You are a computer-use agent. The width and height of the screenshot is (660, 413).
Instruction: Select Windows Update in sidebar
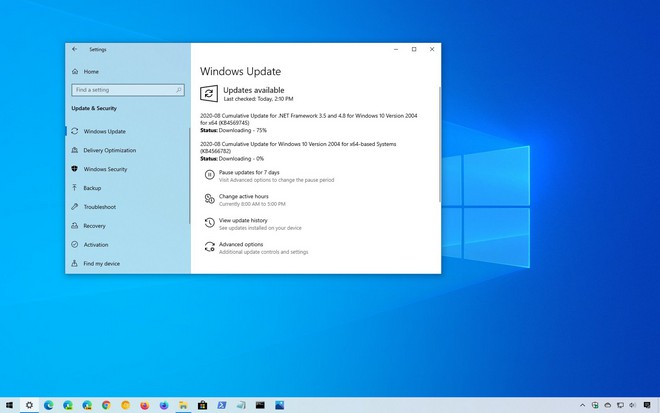pos(104,131)
